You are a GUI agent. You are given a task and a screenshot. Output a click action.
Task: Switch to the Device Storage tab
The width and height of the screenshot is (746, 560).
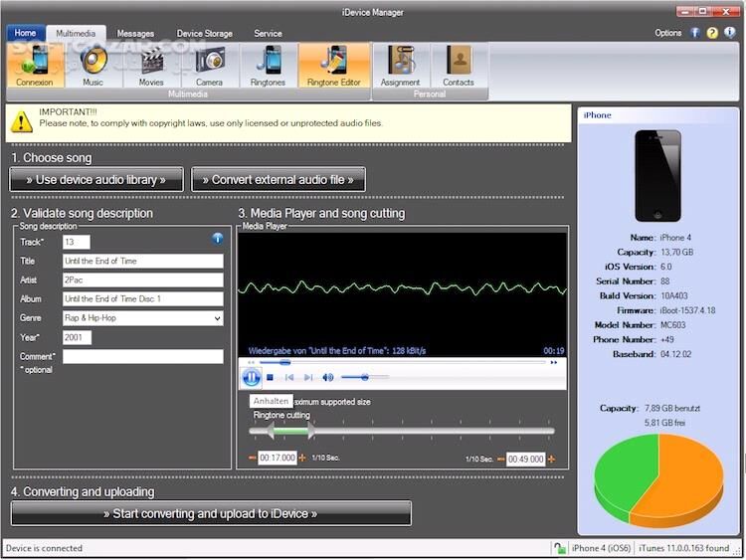(x=205, y=33)
